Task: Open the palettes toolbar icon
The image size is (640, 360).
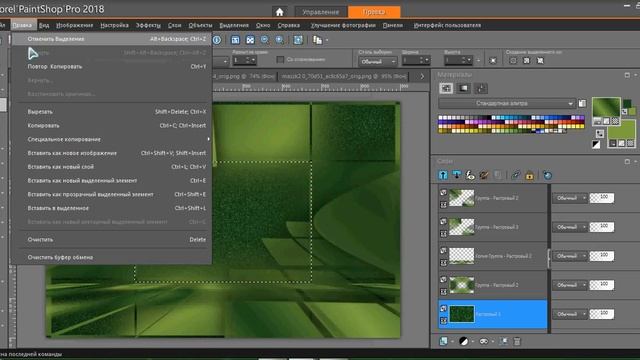Action: pyautogui.click(x=317, y=40)
